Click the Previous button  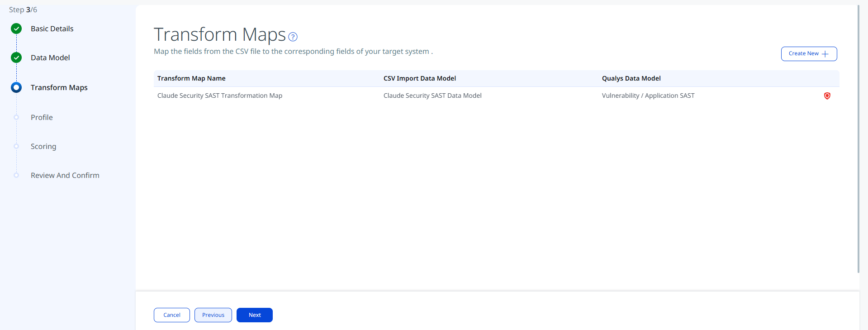point(213,315)
